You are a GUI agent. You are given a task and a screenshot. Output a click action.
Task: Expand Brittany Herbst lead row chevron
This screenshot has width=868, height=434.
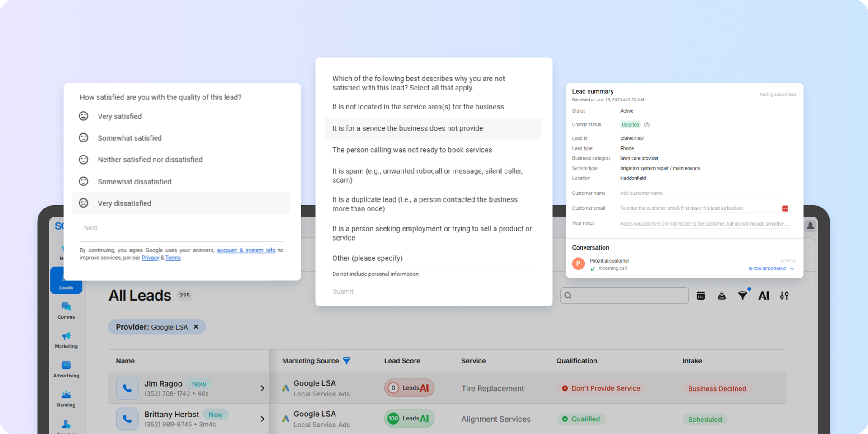(262, 419)
